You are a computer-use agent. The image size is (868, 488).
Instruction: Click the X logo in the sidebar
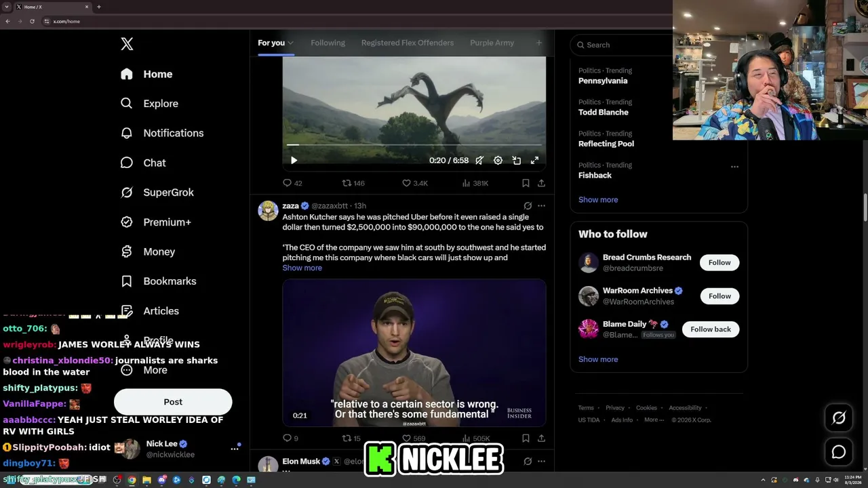[127, 44]
